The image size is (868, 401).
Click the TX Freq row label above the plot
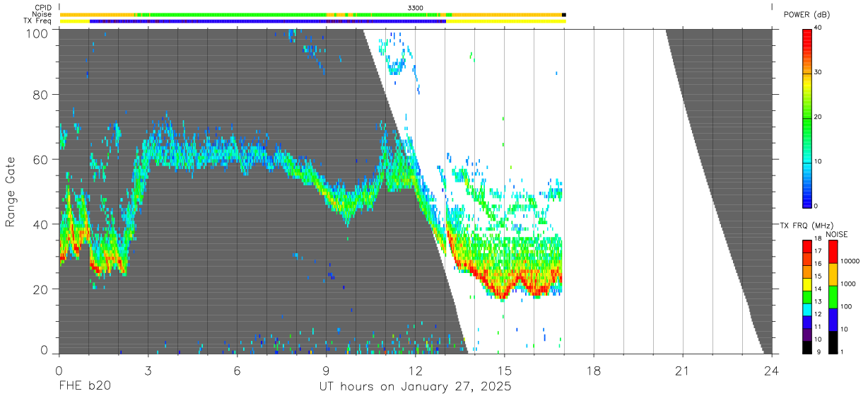coord(37,21)
